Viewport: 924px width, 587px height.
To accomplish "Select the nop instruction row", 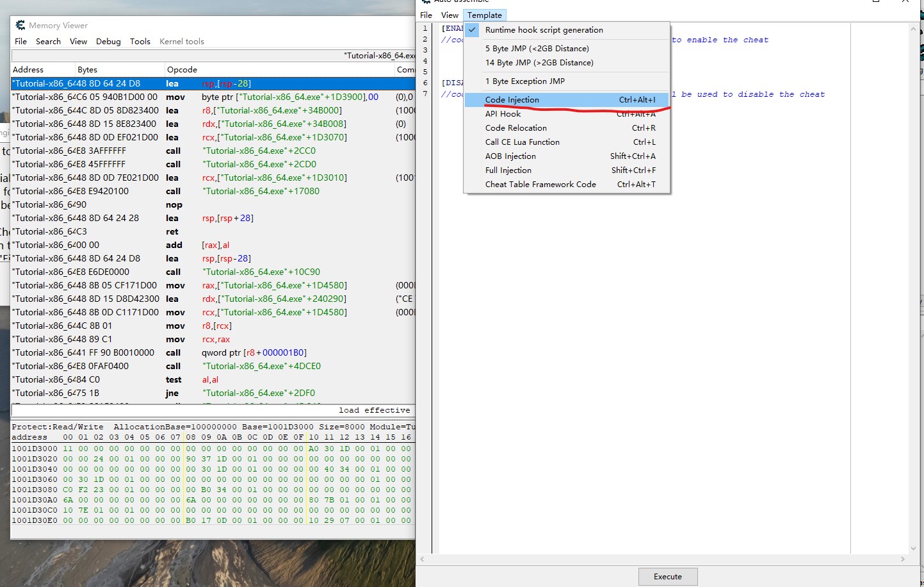I will click(213, 205).
